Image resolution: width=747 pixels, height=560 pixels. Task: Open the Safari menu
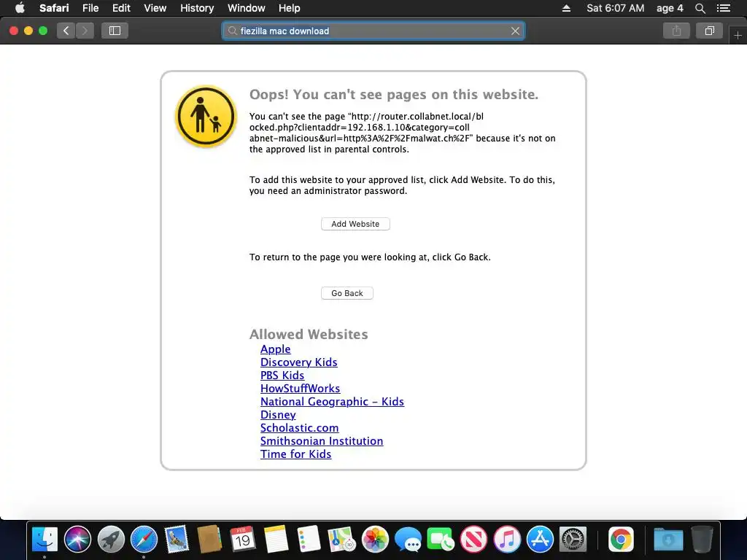(x=54, y=8)
